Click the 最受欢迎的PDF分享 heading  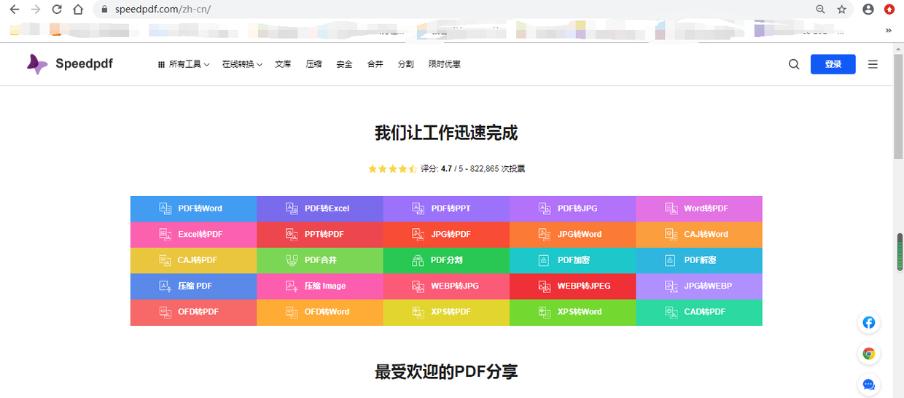click(x=446, y=371)
